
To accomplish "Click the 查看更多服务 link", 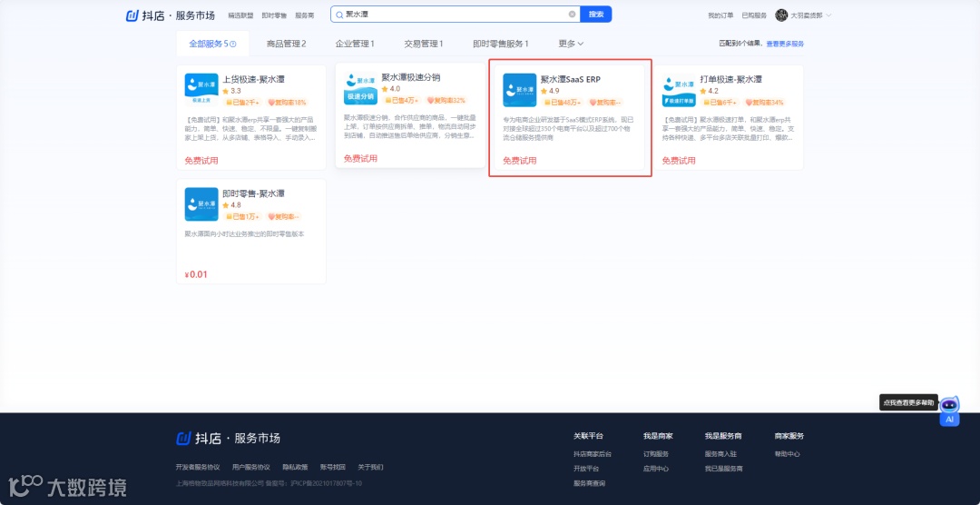I will pyautogui.click(x=785, y=44).
